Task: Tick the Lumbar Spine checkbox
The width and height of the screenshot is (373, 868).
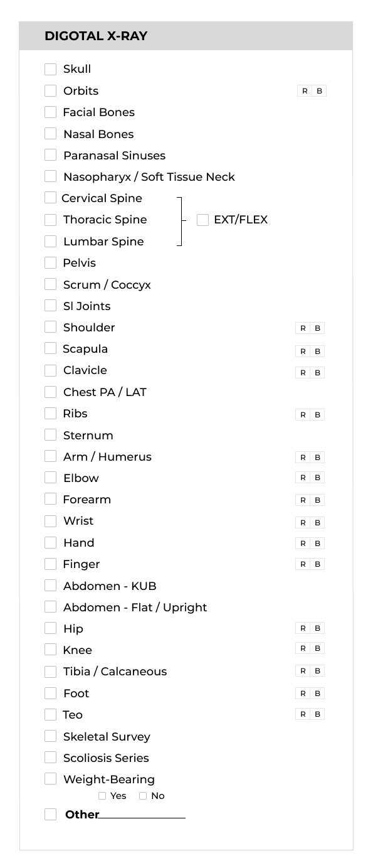Action: [x=51, y=241]
